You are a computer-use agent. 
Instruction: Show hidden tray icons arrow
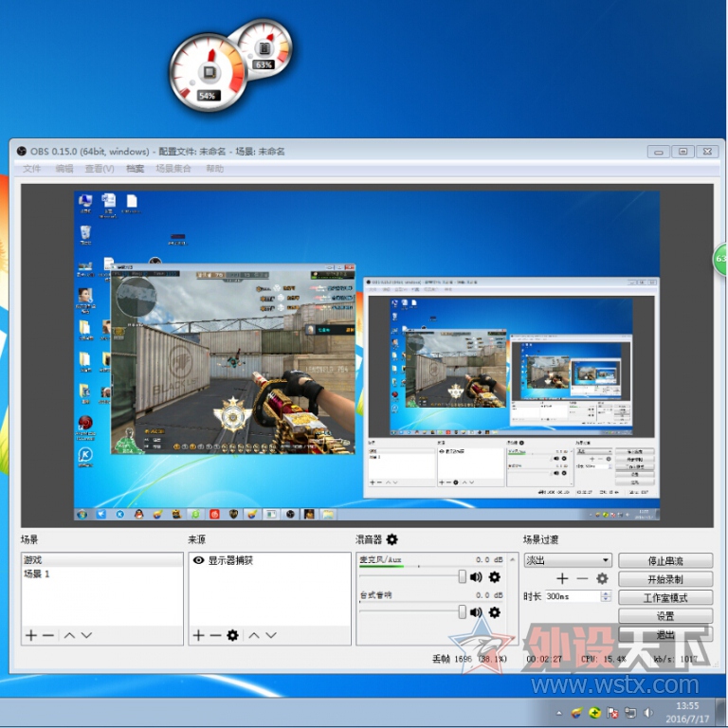click(559, 713)
